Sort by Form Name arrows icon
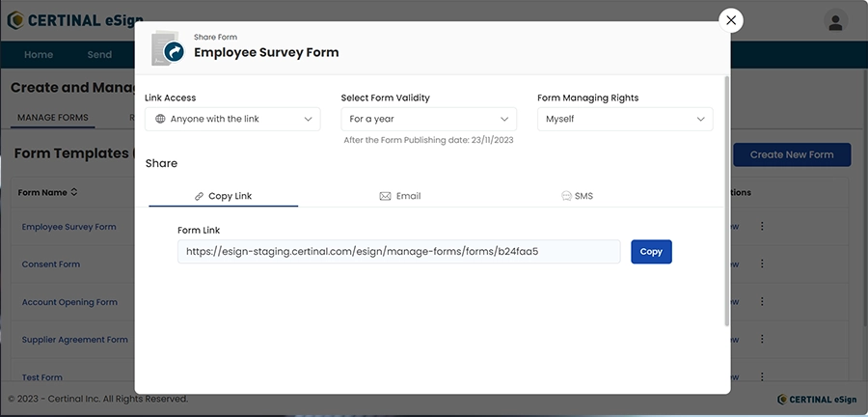This screenshot has width=868, height=417. pos(73,193)
